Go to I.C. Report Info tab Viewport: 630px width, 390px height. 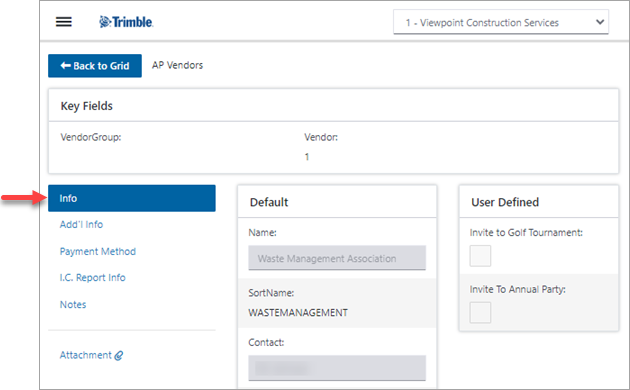pyautogui.click(x=92, y=278)
